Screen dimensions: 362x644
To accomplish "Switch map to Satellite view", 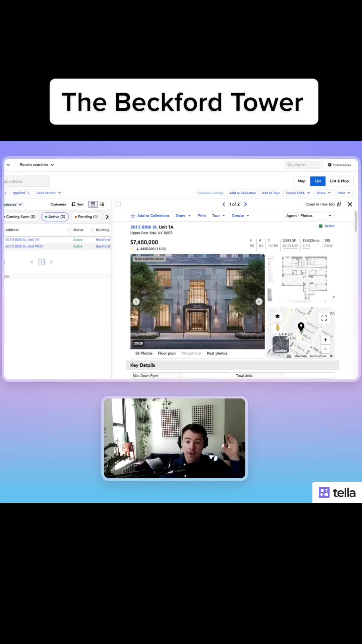I will [281, 344].
